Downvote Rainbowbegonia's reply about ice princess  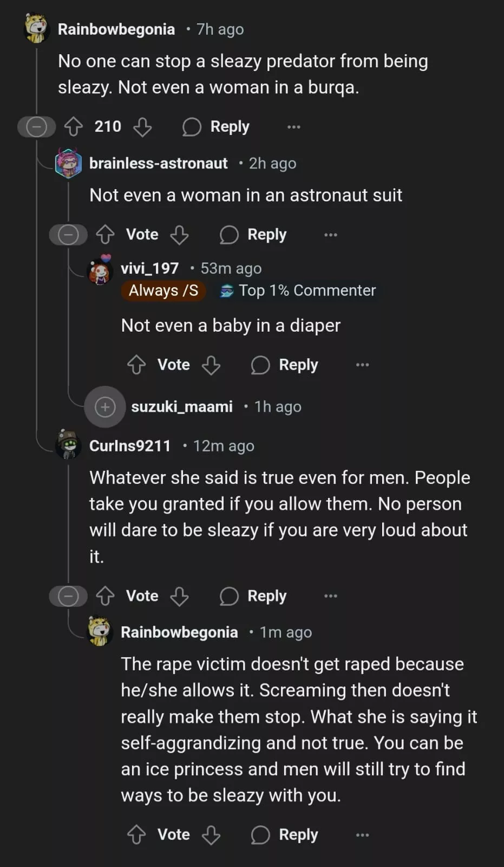(211, 835)
